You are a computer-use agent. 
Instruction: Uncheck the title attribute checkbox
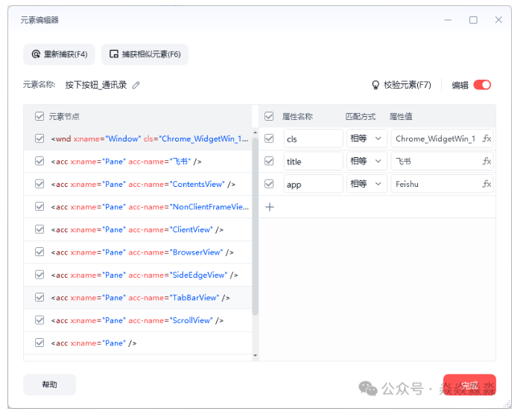pos(269,161)
